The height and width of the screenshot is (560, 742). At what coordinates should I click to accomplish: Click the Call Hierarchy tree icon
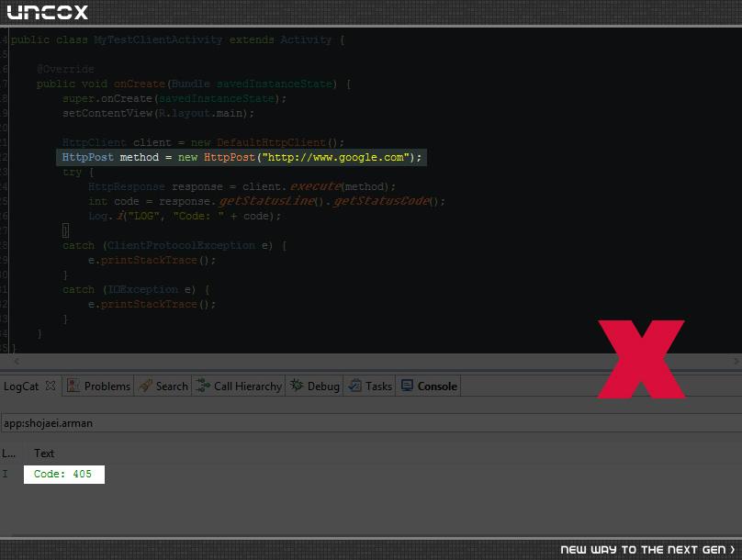pyautogui.click(x=203, y=386)
